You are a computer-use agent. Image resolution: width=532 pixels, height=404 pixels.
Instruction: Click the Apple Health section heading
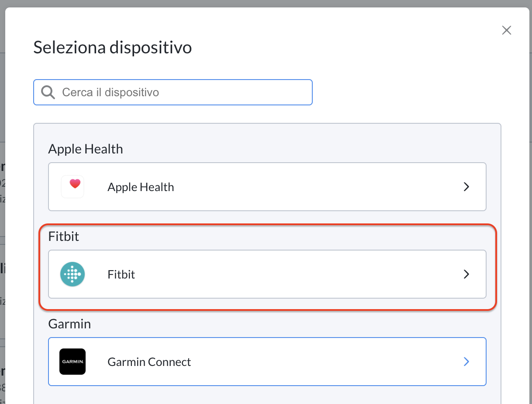tap(86, 149)
